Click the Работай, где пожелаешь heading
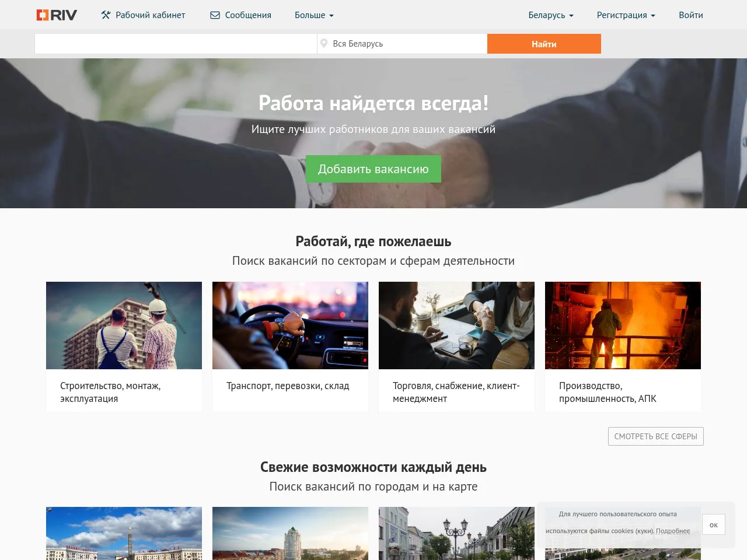 click(373, 242)
